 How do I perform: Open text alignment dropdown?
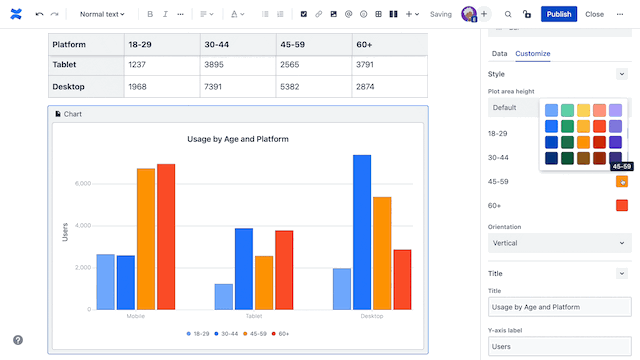click(x=207, y=14)
